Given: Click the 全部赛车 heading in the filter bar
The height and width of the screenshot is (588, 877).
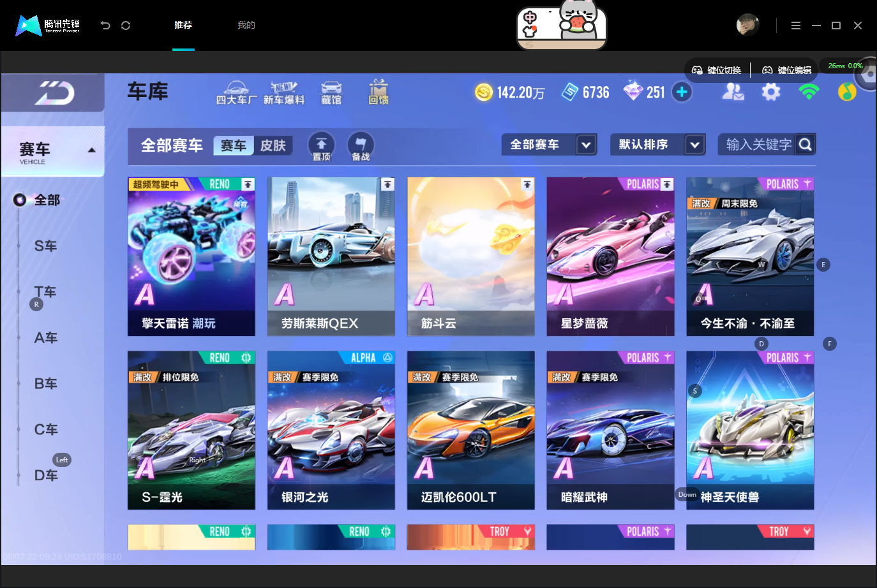Looking at the screenshot, I should point(172,146).
